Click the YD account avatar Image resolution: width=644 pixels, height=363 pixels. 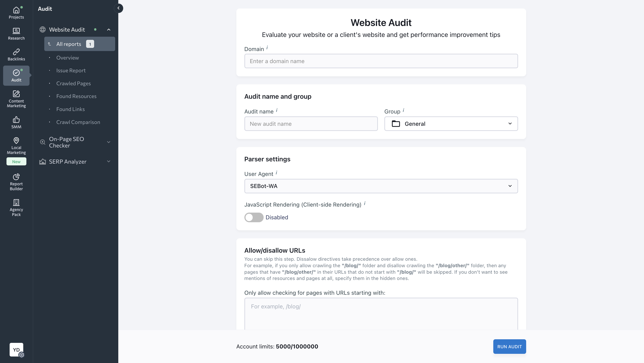[x=16, y=350]
